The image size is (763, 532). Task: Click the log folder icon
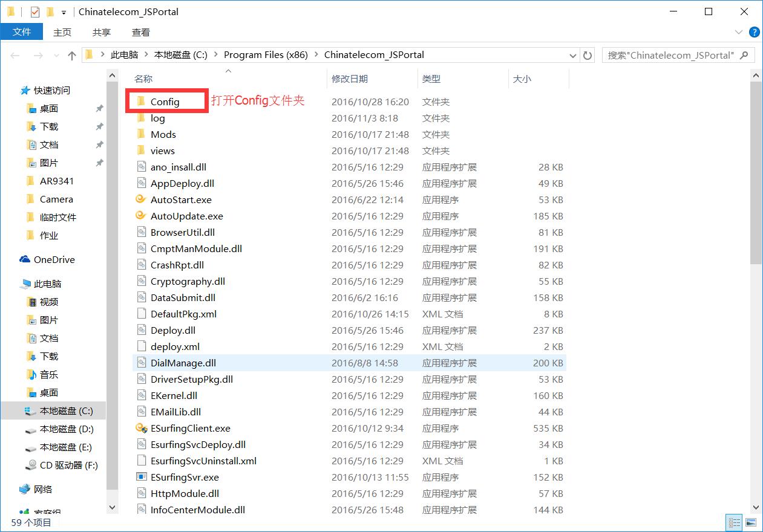coord(141,118)
